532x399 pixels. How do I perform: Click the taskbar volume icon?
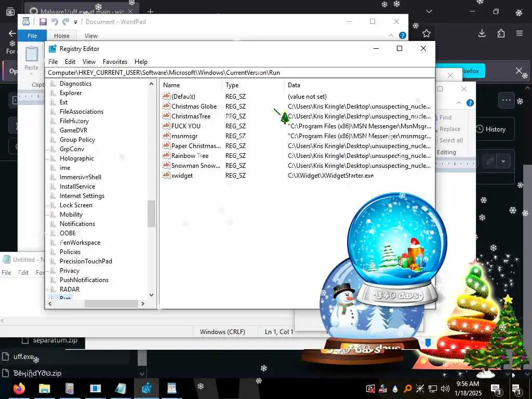(445, 389)
